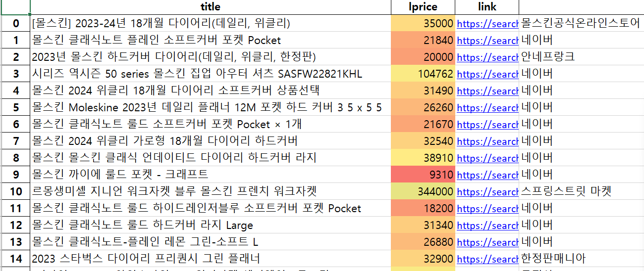Select the 'title' column header
This screenshot has height=271, width=644.
pyautogui.click(x=211, y=7)
